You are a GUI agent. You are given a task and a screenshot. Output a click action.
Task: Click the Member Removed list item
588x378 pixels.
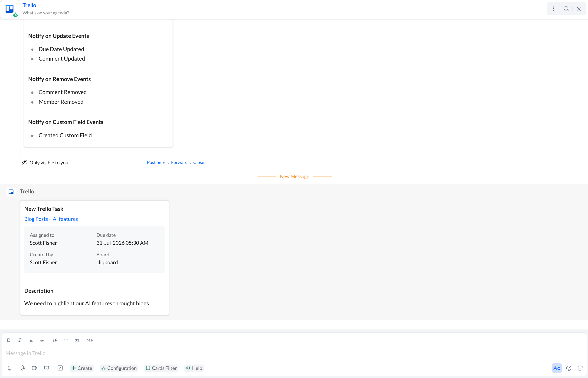pyautogui.click(x=61, y=102)
